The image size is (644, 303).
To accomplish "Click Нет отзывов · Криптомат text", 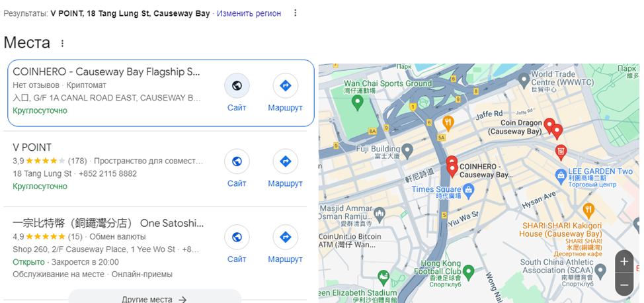I will click(x=60, y=85).
